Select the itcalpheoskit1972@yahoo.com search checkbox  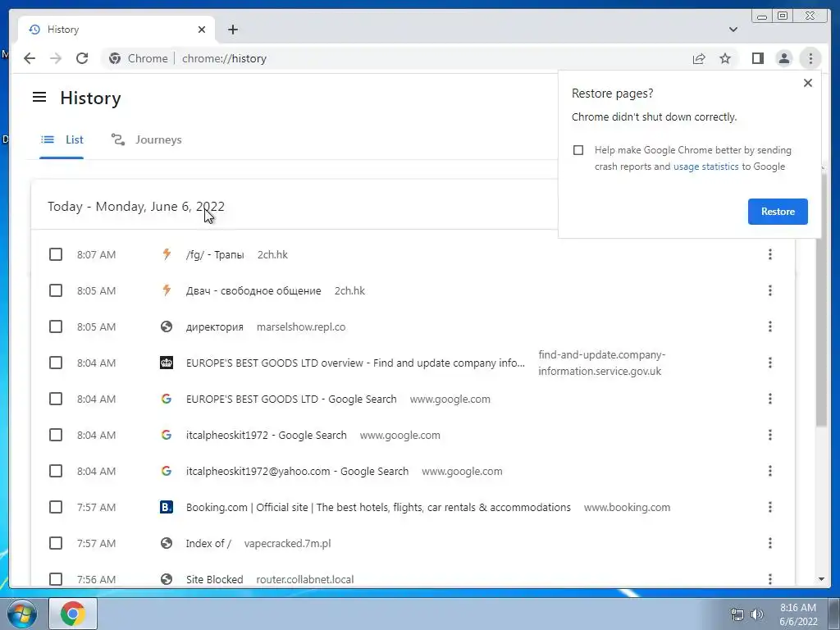click(x=56, y=471)
